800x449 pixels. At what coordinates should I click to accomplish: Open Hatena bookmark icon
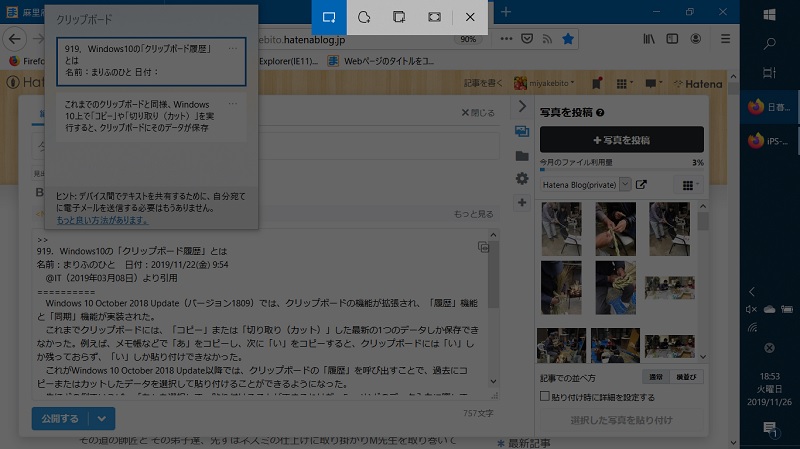tap(596, 83)
